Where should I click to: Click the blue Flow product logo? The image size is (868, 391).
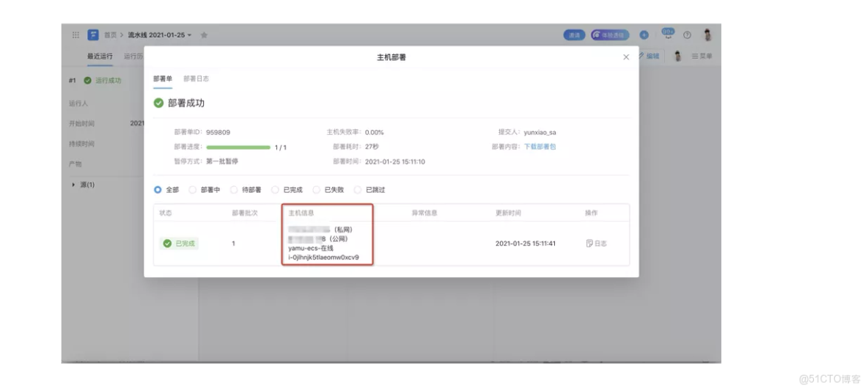[93, 35]
